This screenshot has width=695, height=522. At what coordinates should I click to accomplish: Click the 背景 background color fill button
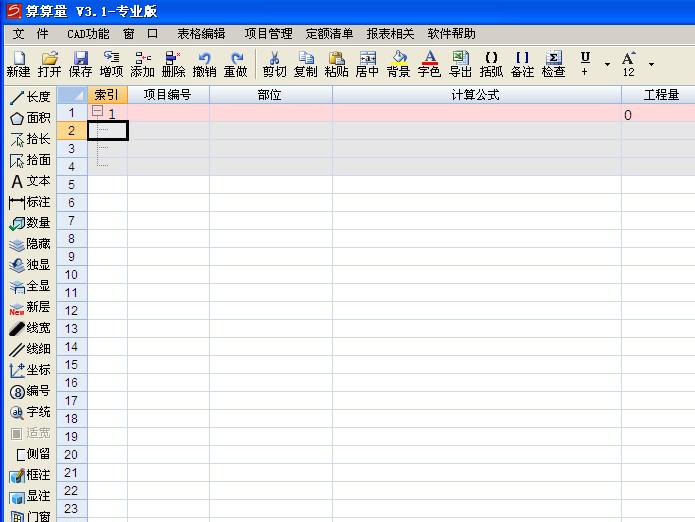pos(398,64)
